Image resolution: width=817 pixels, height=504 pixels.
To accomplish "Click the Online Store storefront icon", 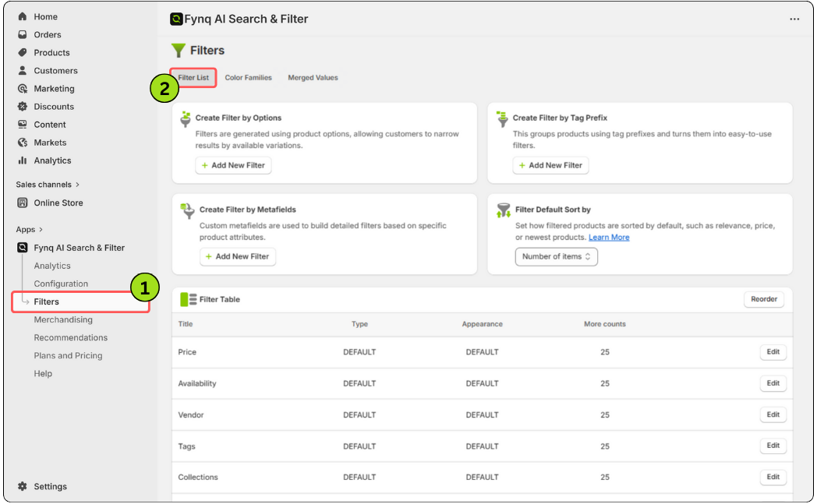I will 22,203.
